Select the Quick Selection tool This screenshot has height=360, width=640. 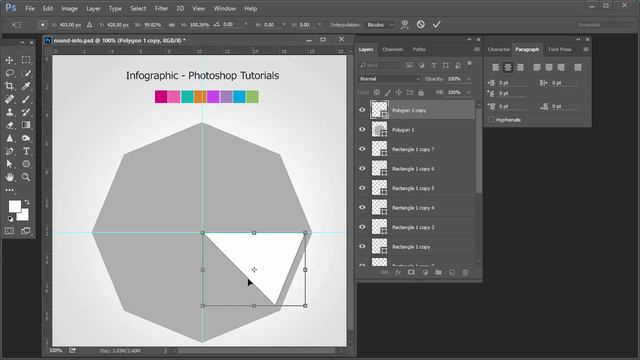[26, 73]
